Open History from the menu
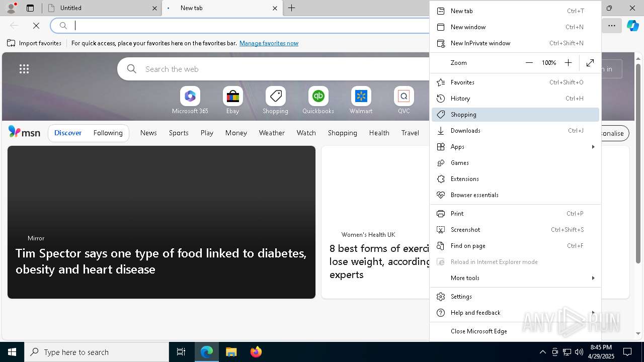 (515, 99)
